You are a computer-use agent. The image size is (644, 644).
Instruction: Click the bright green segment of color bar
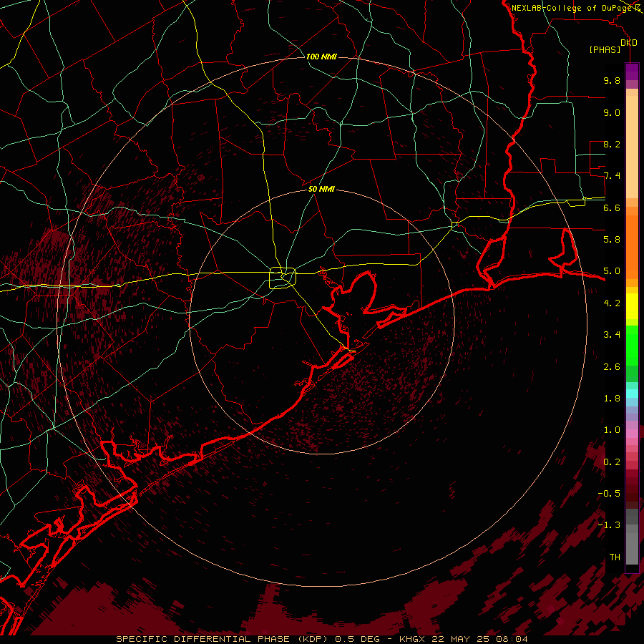tap(632, 345)
